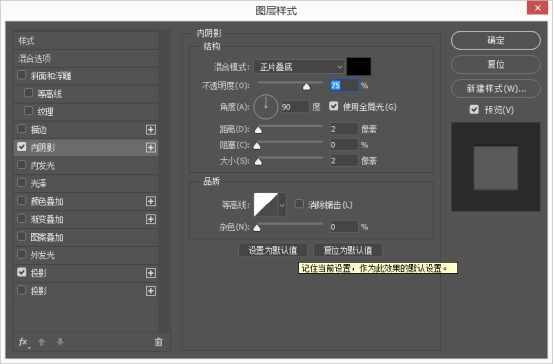Click the plus icon on unchecked 投影 row
The width and height of the screenshot is (554, 364).
151,291
